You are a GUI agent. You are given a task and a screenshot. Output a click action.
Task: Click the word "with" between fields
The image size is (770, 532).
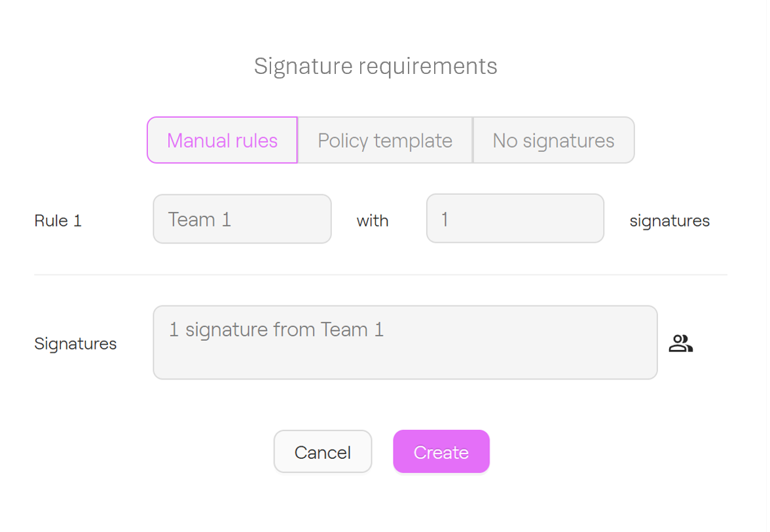coord(372,221)
